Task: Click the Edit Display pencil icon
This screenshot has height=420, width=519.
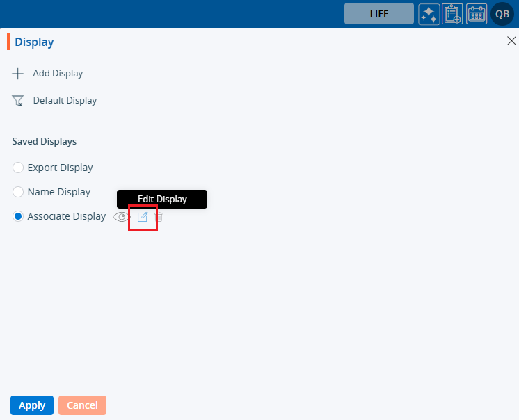Action: (x=143, y=217)
